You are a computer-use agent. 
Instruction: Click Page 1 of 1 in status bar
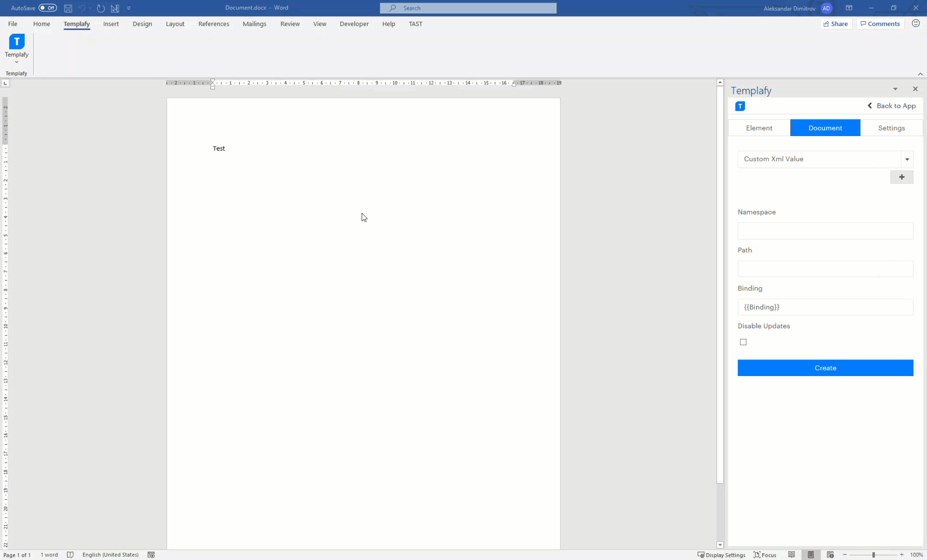(x=17, y=555)
